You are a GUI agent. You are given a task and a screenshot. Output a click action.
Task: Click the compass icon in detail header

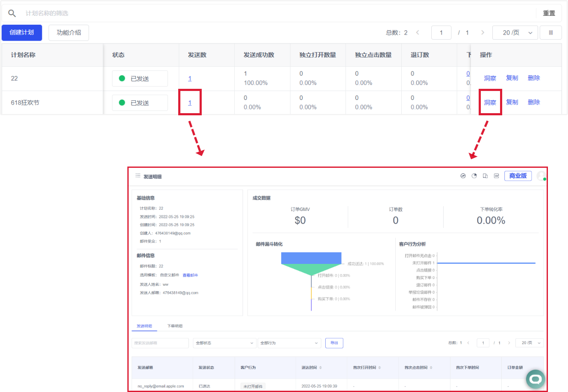[x=463, y=176]
